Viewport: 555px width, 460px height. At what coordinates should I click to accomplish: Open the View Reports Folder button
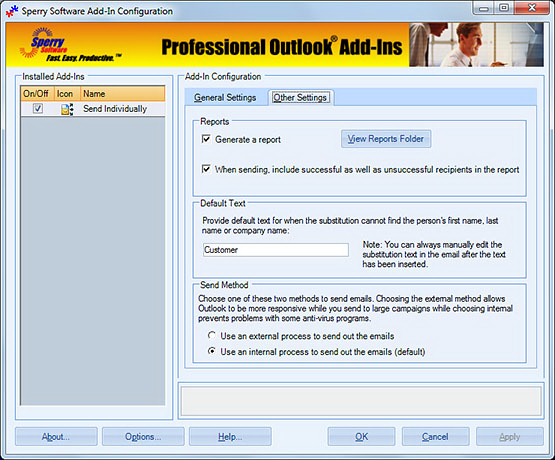pyautogui.click(x=386, y=139)
